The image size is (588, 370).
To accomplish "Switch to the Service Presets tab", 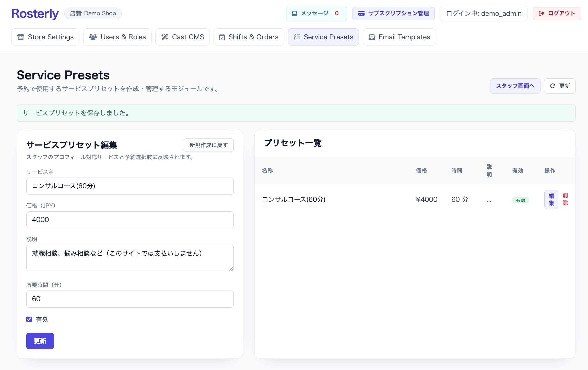I will point(323,37).
